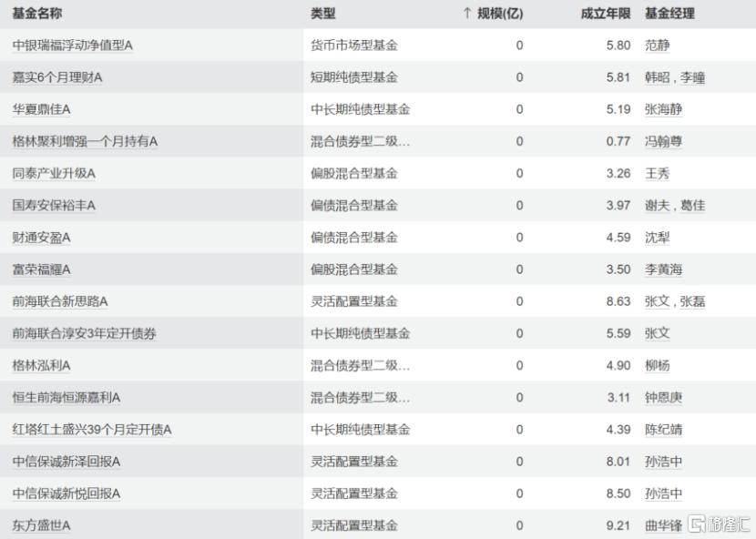Click manager 张磊 in 前海联合新思路A row

[x=692, y=301]
